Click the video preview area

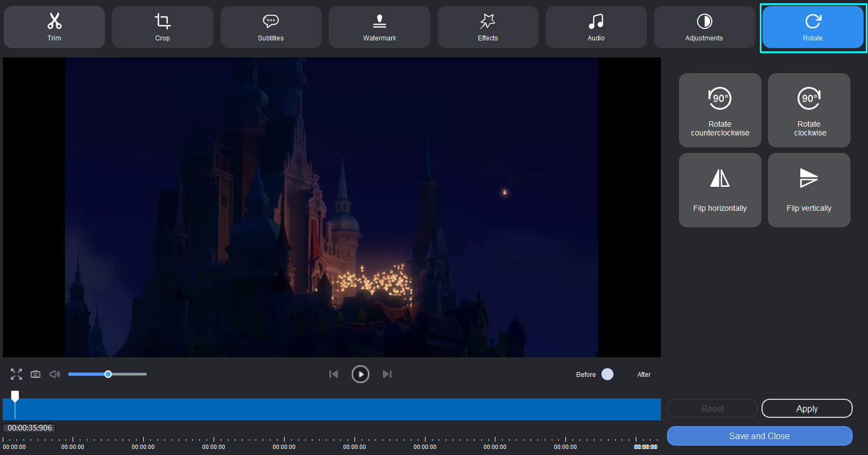click(332, 207)
